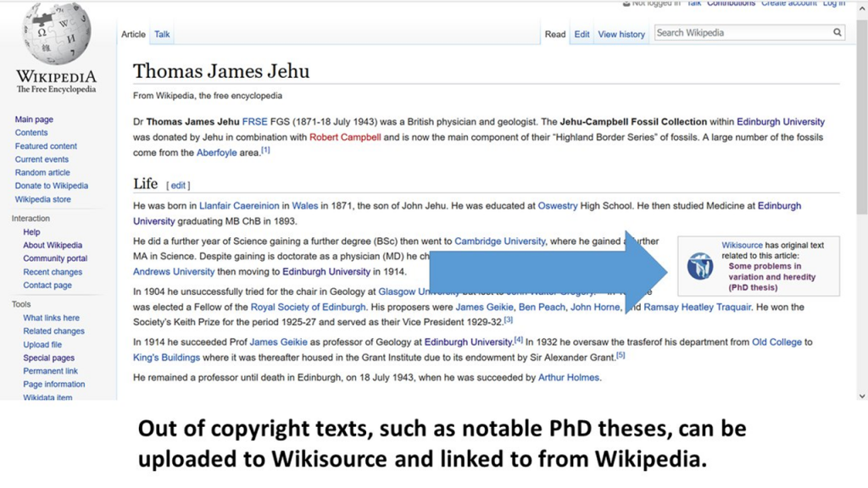Click the John Horne link

point(595,307)
